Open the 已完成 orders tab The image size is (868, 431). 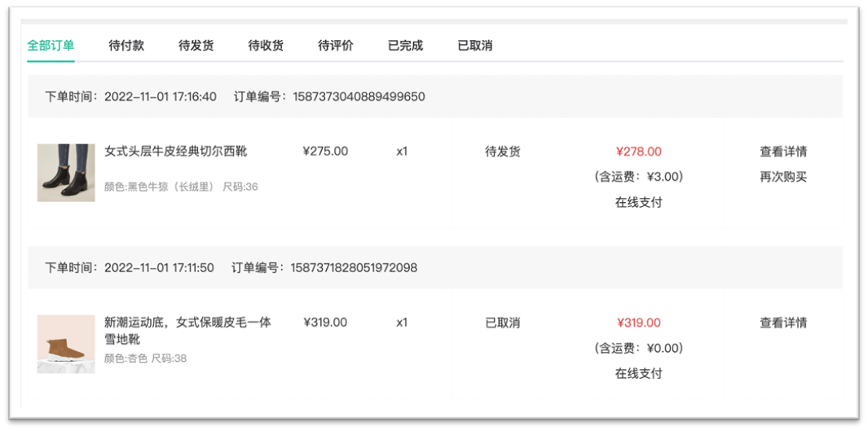pos(405,46)
